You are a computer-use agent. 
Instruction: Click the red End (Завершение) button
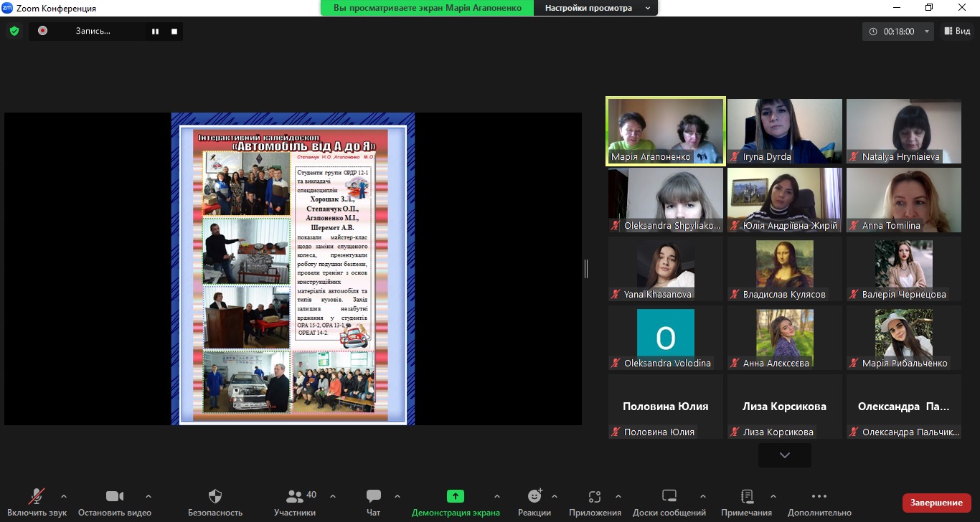pyautogui.click(x=936, y=503)
